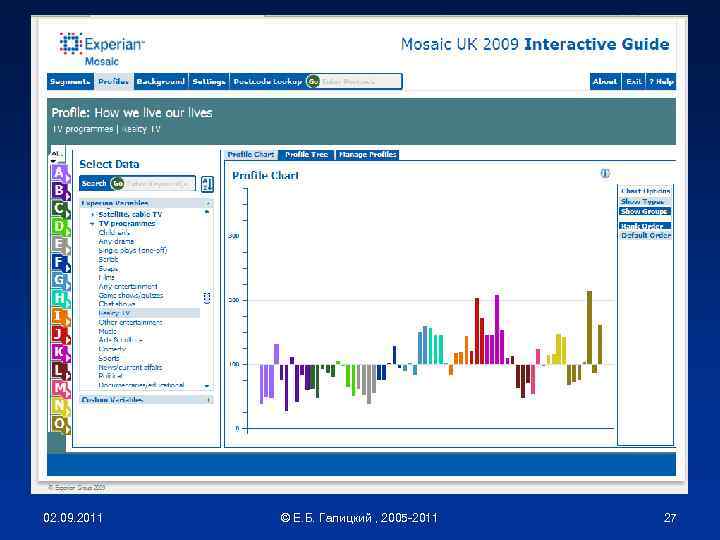Open the Background menu

[x=161, y=82]
